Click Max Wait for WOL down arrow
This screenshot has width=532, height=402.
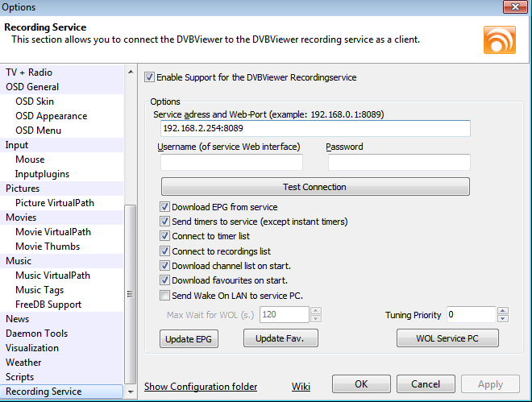(x=315, y=318)
